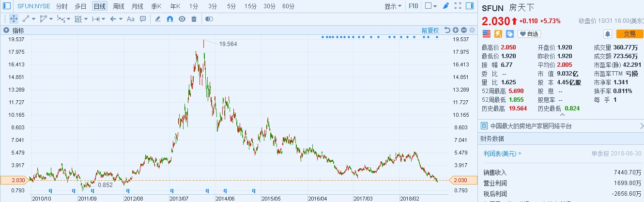
Task: Switch to 分时 intraday tab
Action: [61, 6]
